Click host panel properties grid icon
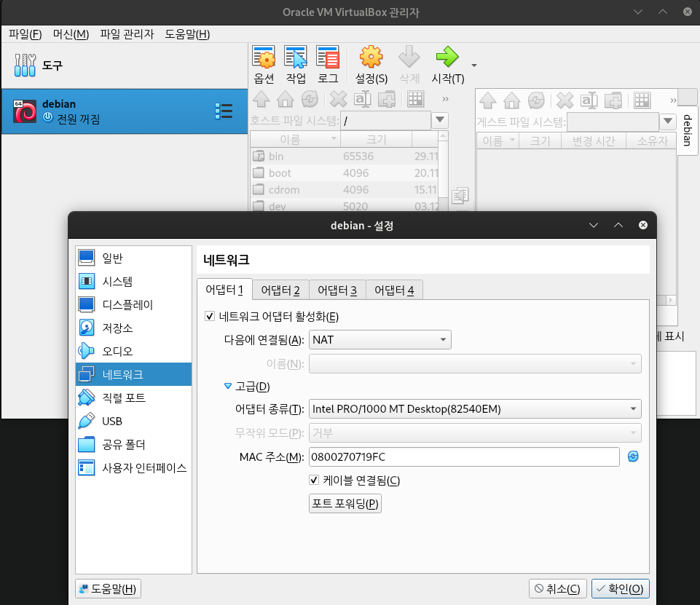The image size is (700, 605). 415,99
